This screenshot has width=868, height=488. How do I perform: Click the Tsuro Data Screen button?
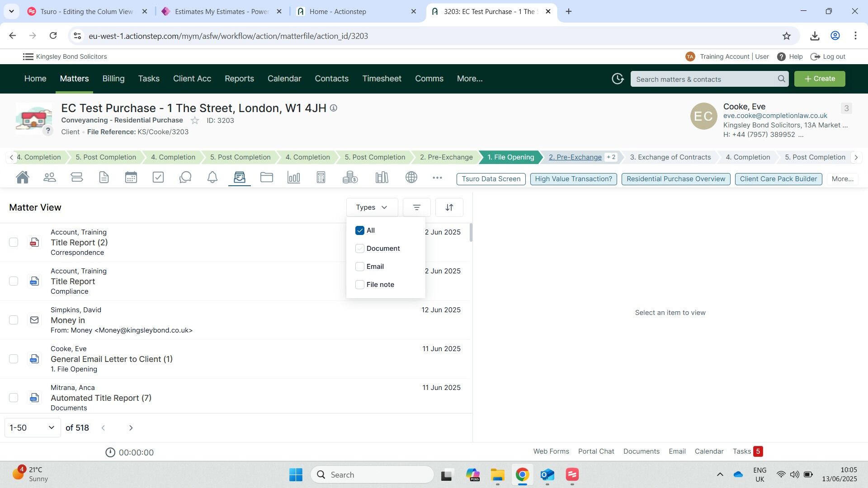point(491,179)
